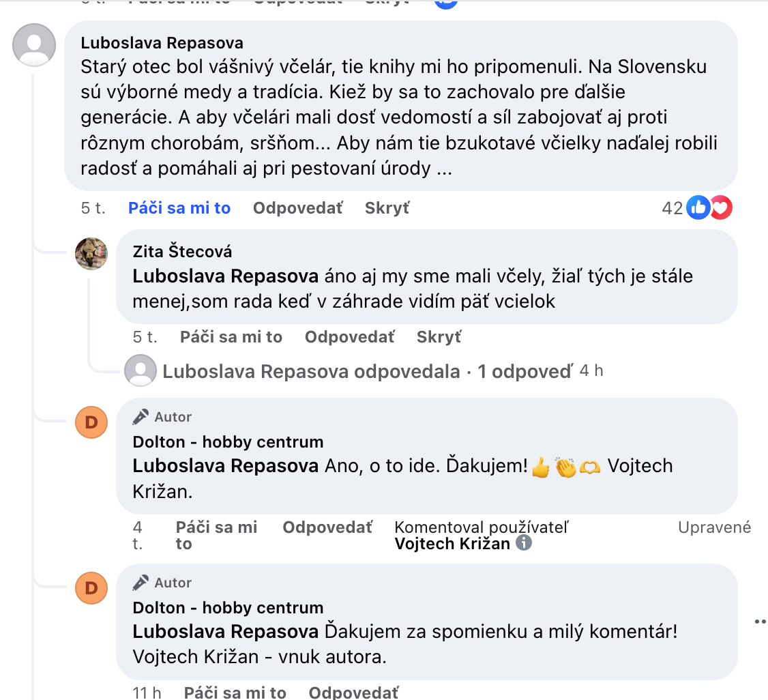Open 'Vojtech Križan' commenter profile link

452,544
